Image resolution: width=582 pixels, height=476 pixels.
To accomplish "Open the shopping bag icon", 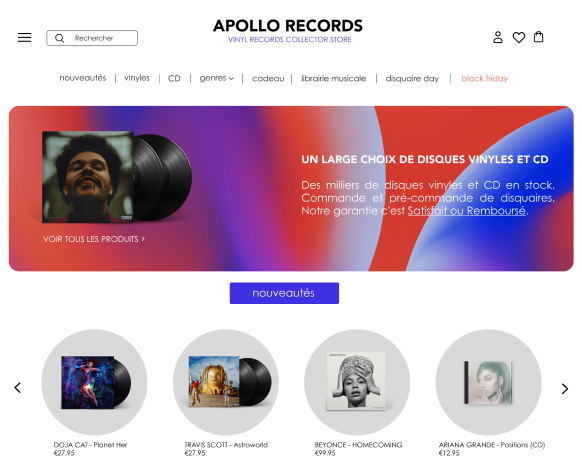I will [x=538, y=37].
